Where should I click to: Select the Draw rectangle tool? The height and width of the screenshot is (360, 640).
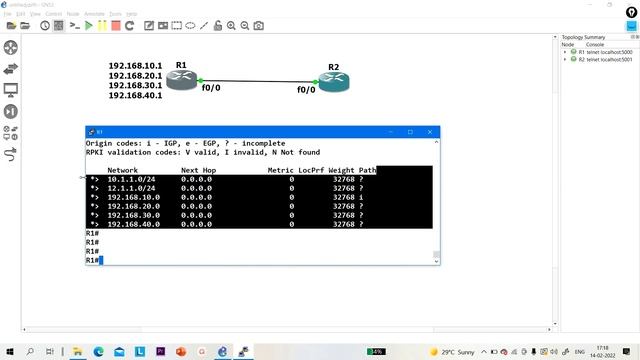pyautogui.click(x=177, y=26)
